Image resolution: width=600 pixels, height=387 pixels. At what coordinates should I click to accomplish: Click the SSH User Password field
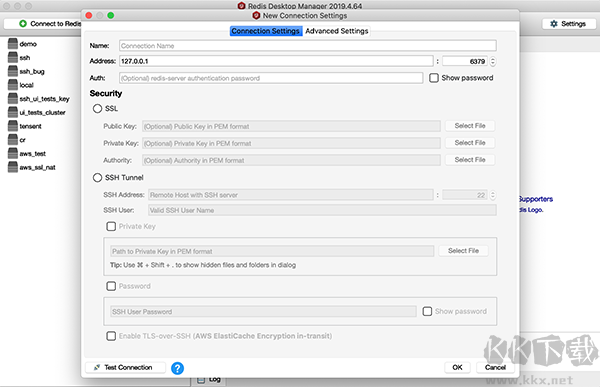point(263,312)
